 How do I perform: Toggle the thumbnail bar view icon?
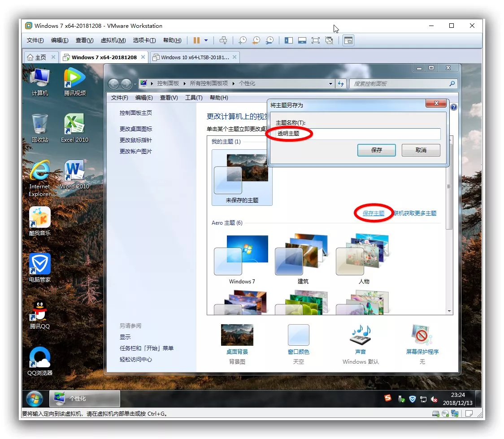click(302, 40)
